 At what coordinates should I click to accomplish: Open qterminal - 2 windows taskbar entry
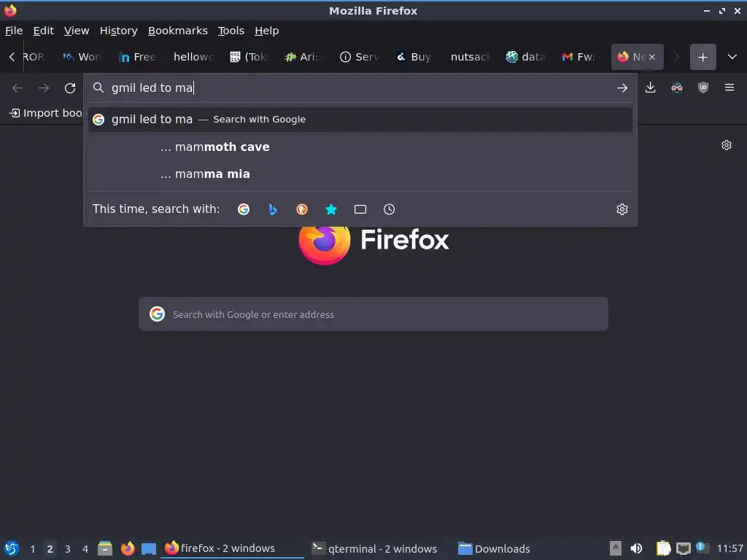pyautogui.click(x=374, y=548)
